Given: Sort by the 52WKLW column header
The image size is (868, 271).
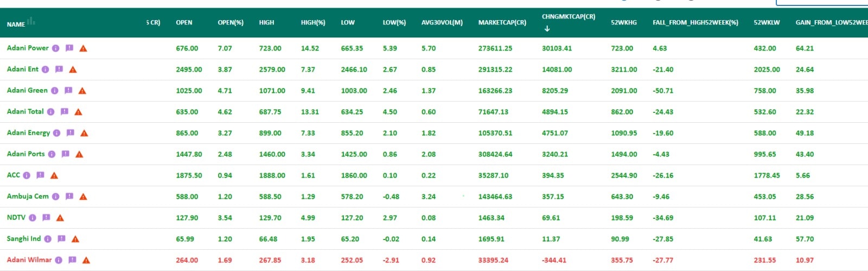Looking at the screenshot, I should [x=767, y=23].
